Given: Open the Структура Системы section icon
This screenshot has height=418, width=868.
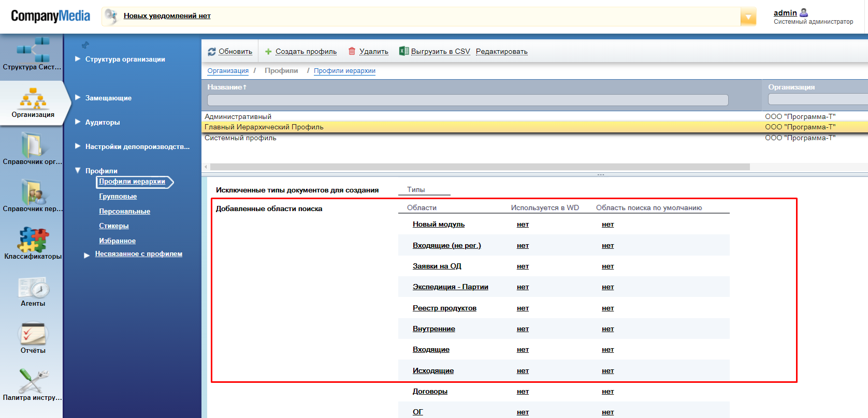Looking at the screenshot, I should click(x=33, y=49).
